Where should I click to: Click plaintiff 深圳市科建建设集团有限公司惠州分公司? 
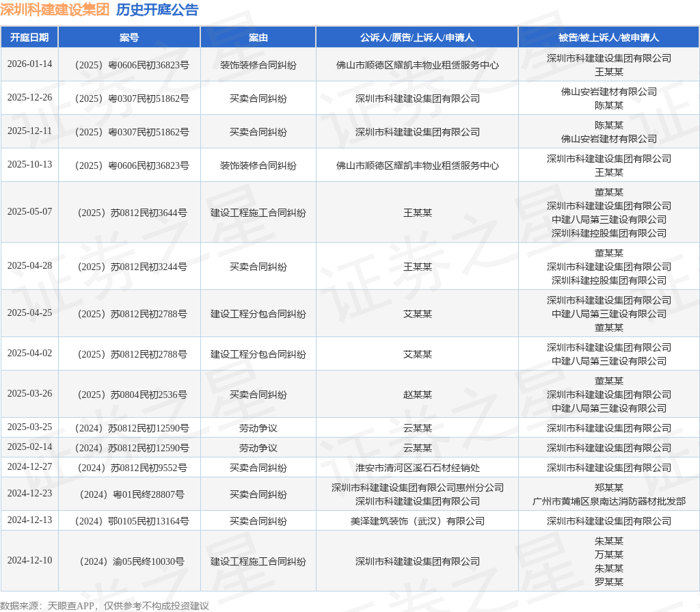point(418,488)
